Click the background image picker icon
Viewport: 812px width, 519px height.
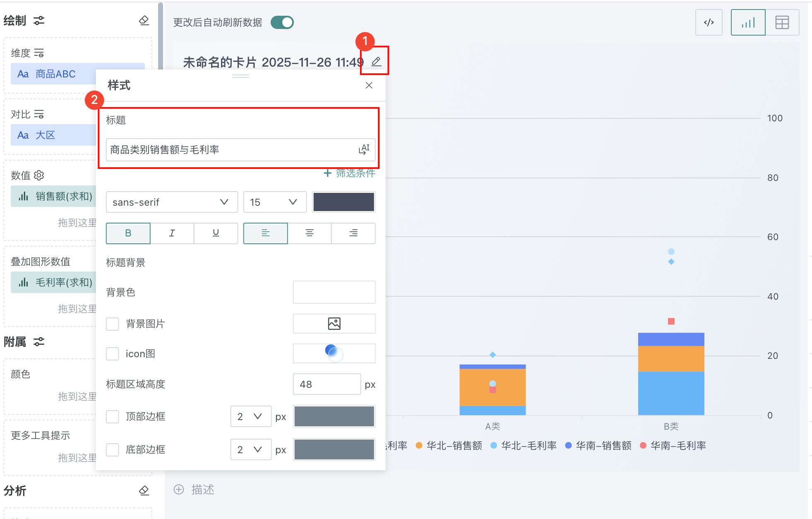point(334,323)
